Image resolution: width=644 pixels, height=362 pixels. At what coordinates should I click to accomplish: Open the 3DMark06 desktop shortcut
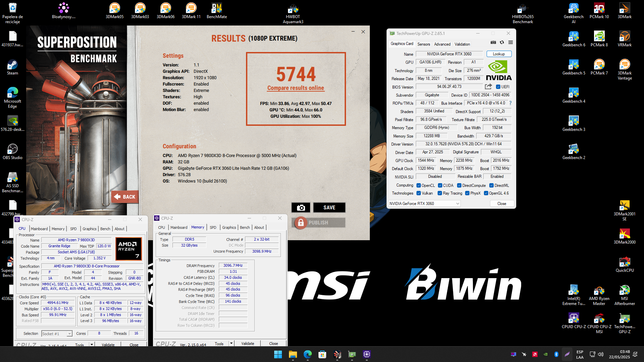pyautogui.click(x=165, y=11)
